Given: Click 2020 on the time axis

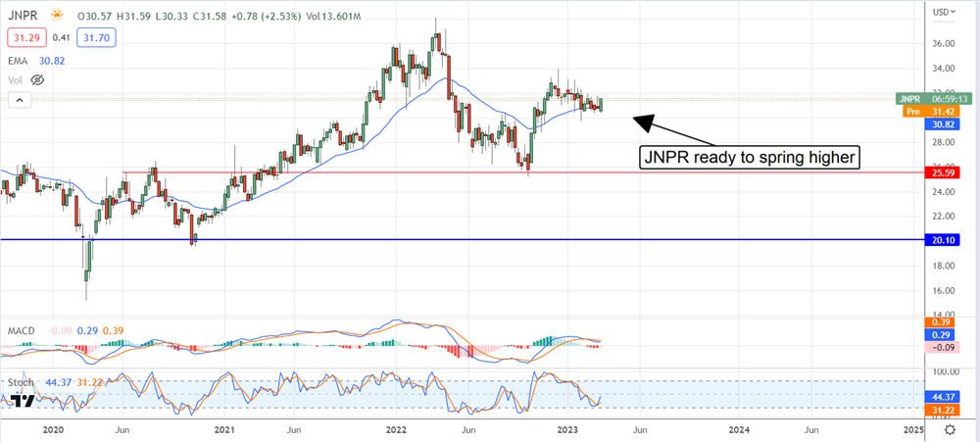Looking at the screenshot, I should pos(53,429).
